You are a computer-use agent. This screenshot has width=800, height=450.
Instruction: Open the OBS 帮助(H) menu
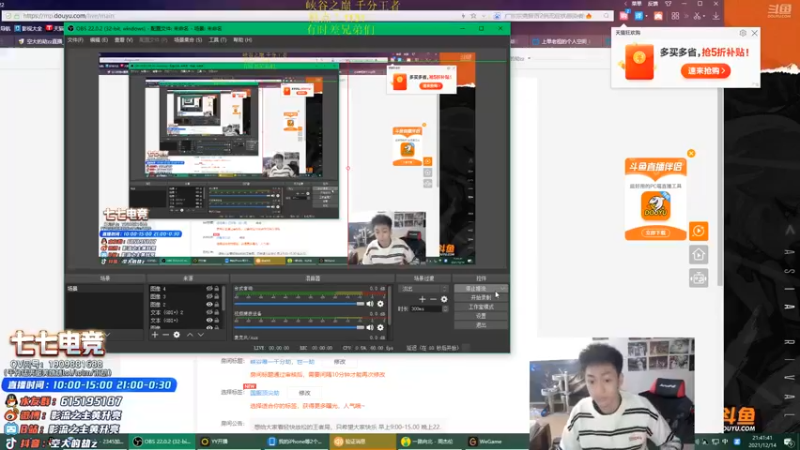(242, 40)
